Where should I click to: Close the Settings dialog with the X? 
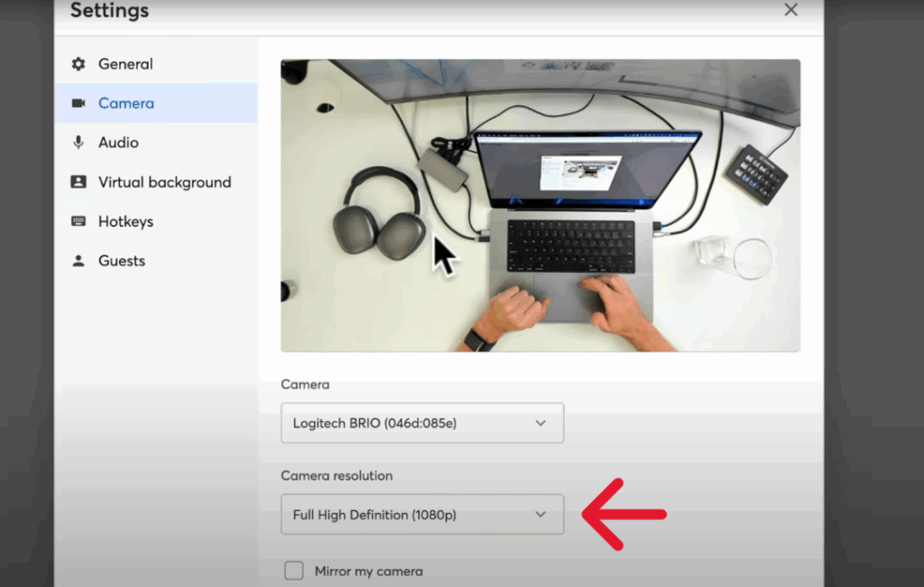click(790, 10)
